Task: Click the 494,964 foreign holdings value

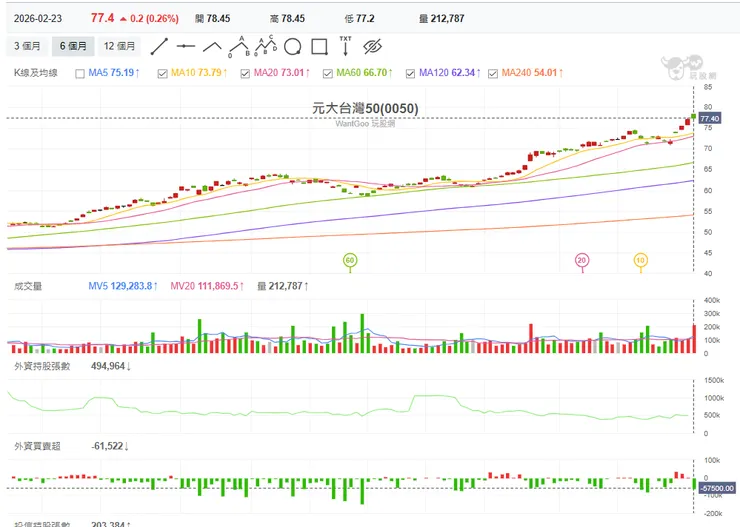Action: [x=110, y=367]
